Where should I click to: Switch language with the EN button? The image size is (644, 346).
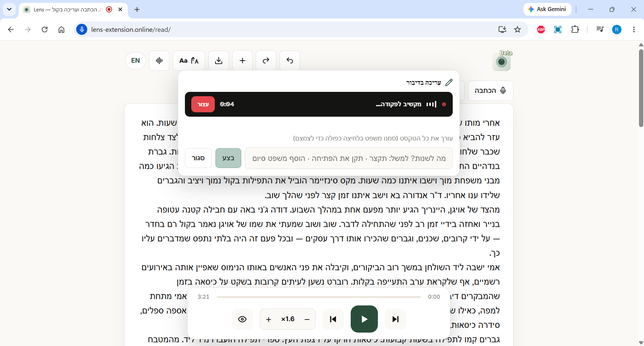coord(136,61)
